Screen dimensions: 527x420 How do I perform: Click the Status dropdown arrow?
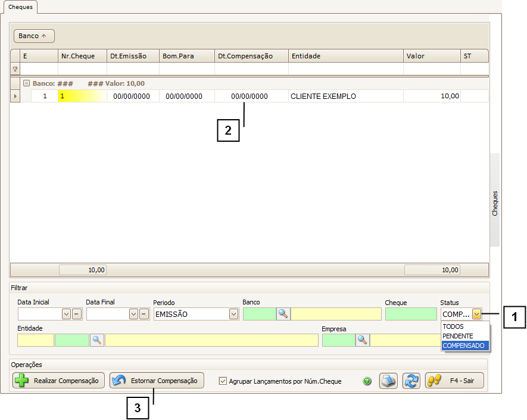[x=476, y=314]
